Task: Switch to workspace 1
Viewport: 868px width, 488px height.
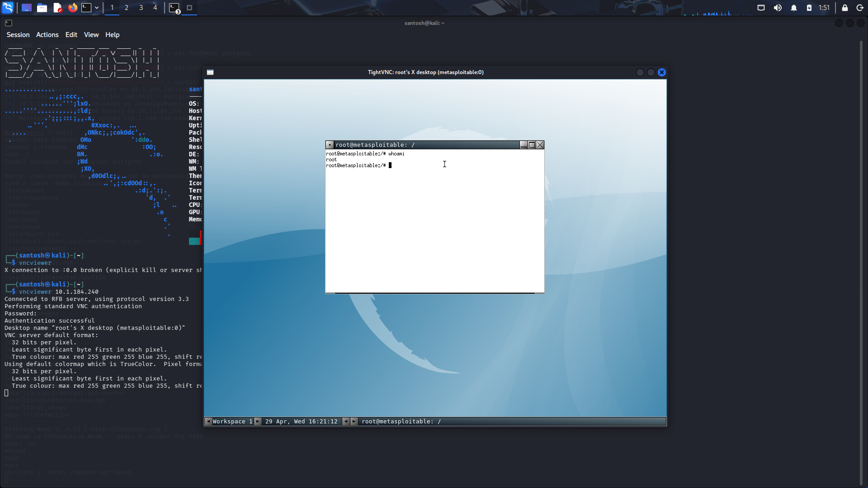Action: click(x=112, y=8)
